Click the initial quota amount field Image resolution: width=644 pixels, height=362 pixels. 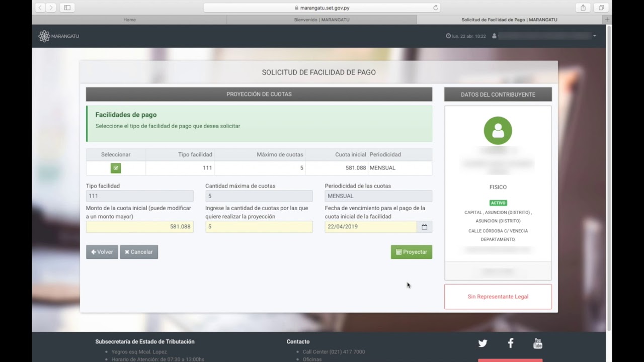pyautogui.click(x=139, y=227)
